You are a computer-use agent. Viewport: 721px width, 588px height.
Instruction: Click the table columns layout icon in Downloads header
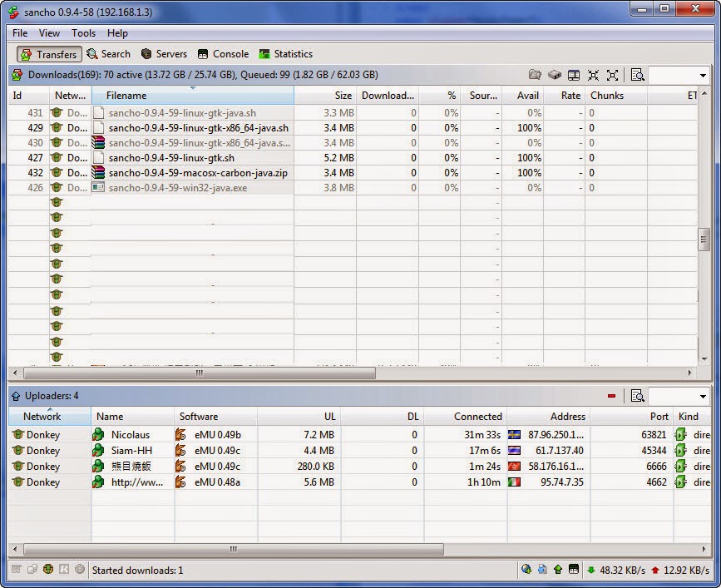[x=574, y=75]
